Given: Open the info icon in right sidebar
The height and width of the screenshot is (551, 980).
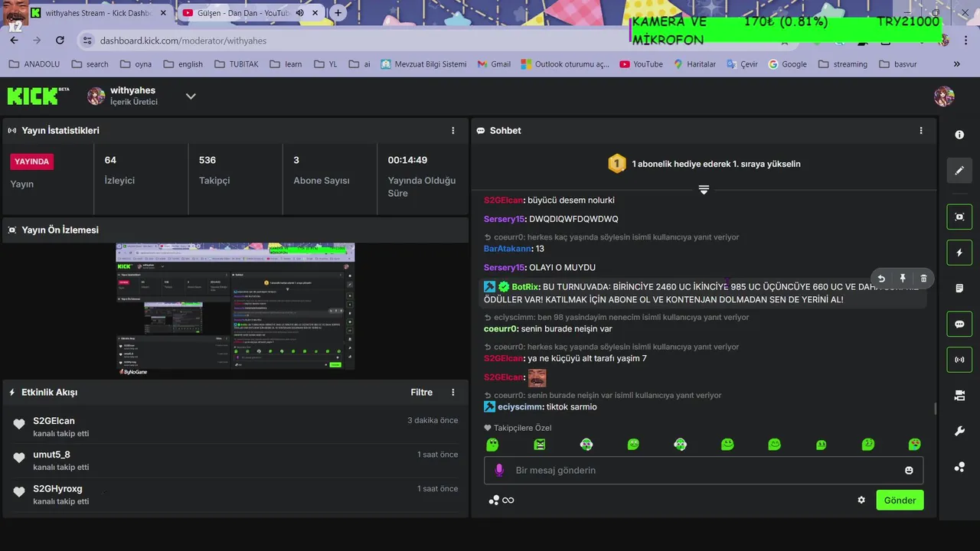Looking at the screenshot, I should (959, 135).
